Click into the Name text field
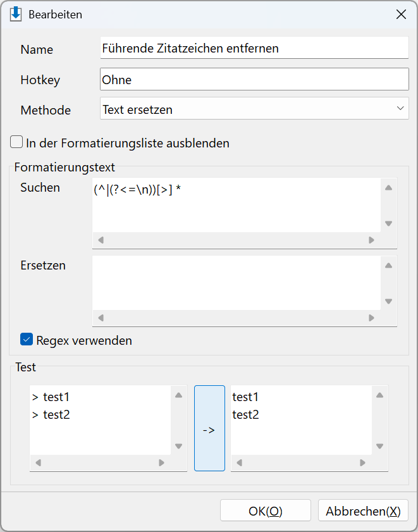The height and width of the screenshot is (532, 418). [254, 48]
